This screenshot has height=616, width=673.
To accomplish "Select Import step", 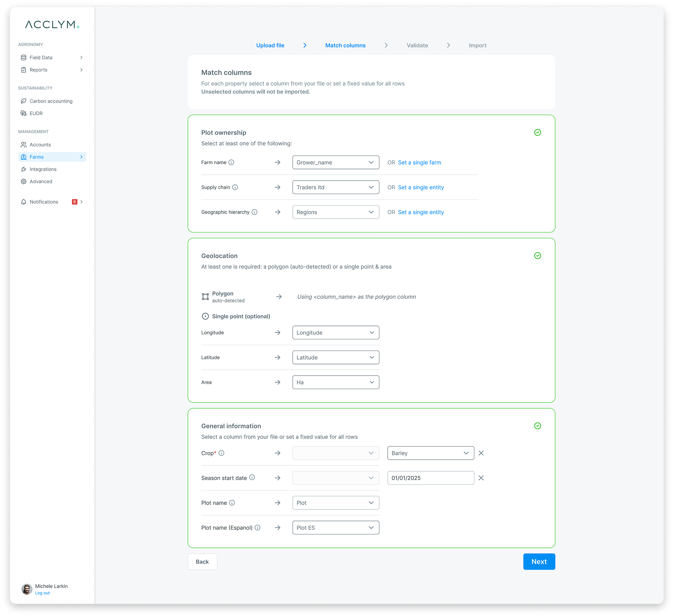I will [478, 45].
